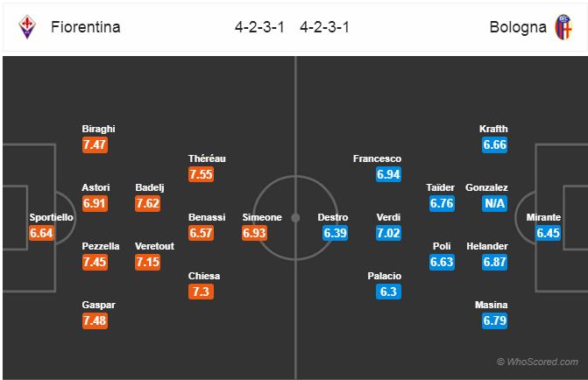Click Gonzalez's N/A rating badge

click(494, 203)
